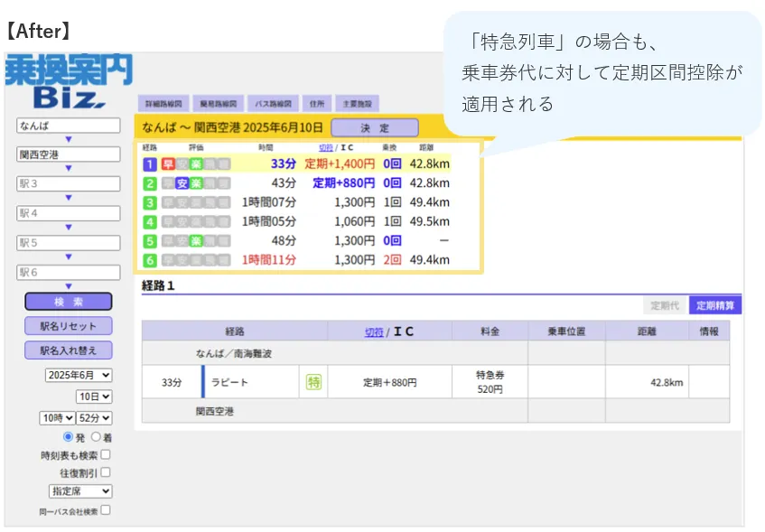The image size is (765, 532).
Task: Click the 決定 confirm button
Action: (374, 128)
